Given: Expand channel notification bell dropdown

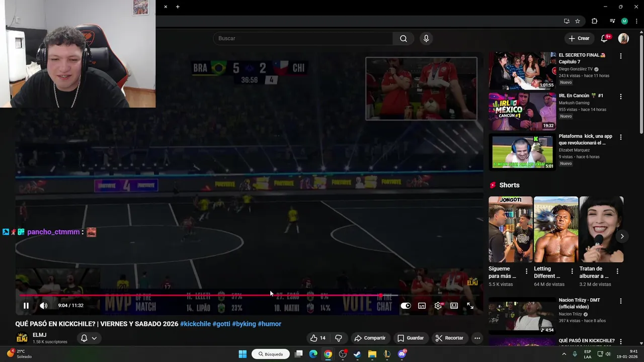Looking at the screenshot, I should (89, 338).
